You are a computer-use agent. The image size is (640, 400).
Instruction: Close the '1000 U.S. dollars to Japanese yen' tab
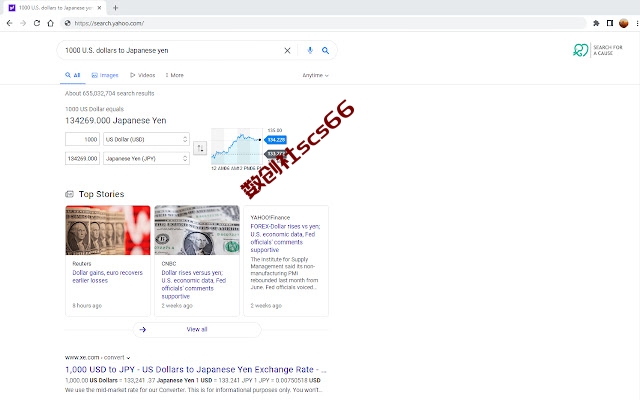point(99,8)
